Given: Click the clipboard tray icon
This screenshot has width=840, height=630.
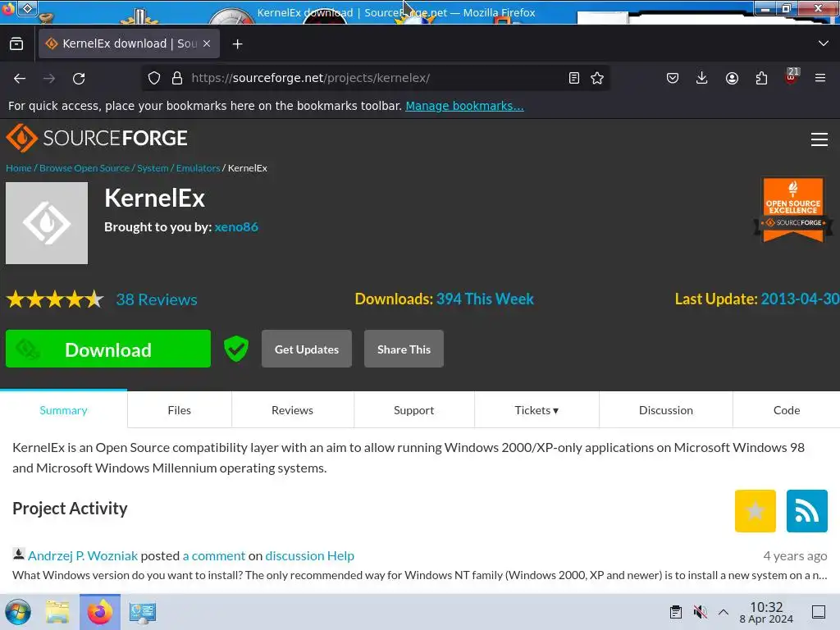Looking at the screenshot, I should coord(676,612).
